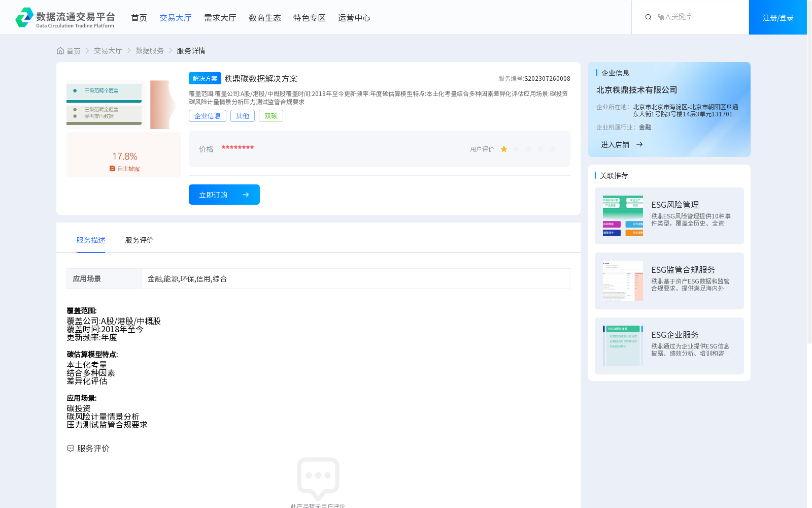Image resolution: width=812 pixels, height=508 pixels.
Task: Click the 进入店铺 link
Action: click(x=615, y=145)
